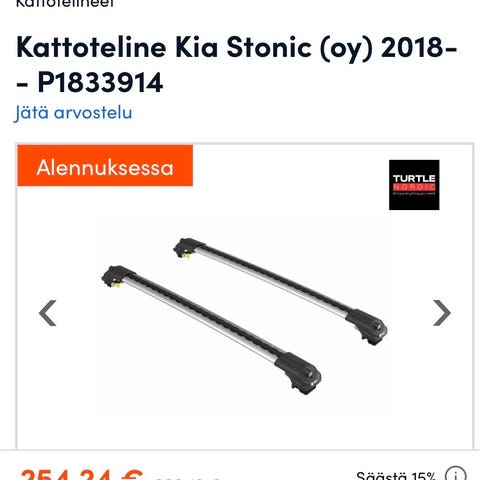Click the rear roof bar in photo
The image size is (480, 480).
(280, 291)
